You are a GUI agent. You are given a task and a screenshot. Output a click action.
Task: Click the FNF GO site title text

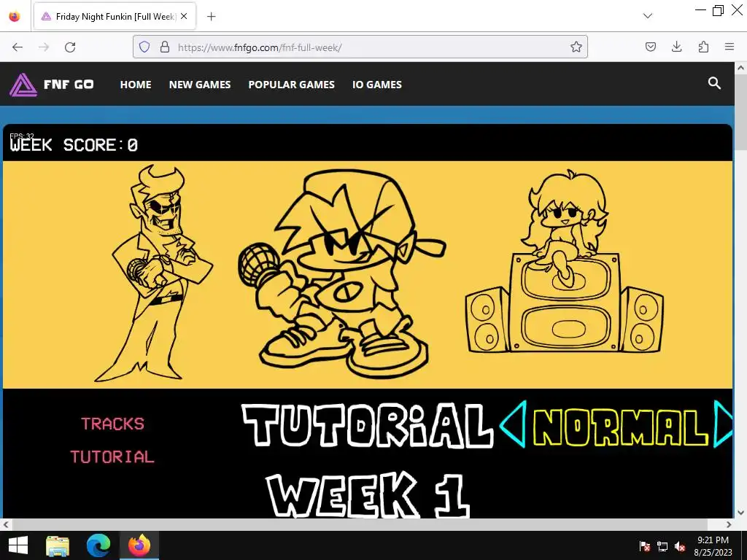69,85
